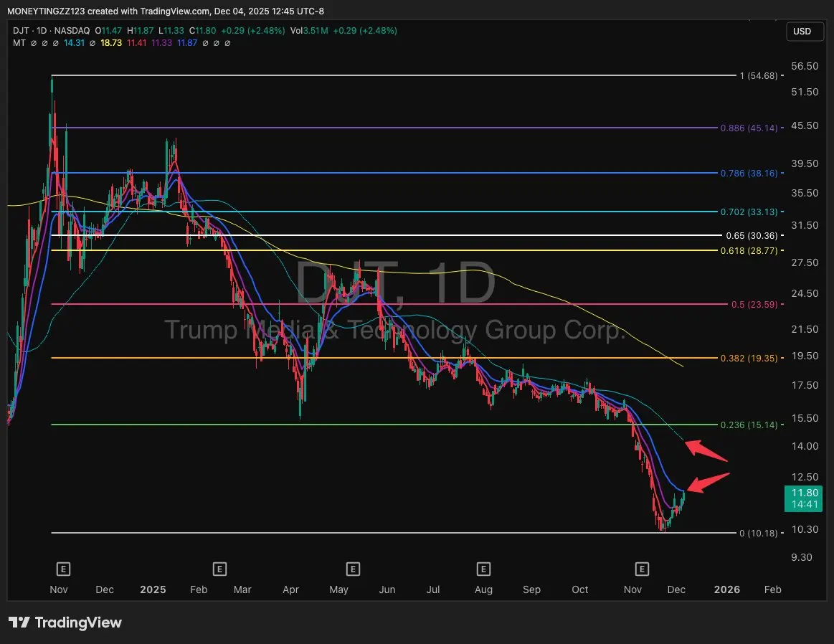This screenshot has height=644, width=834.
Task: Select the Fib label 1 (54.68)
Action: click(x=759, y=76)
